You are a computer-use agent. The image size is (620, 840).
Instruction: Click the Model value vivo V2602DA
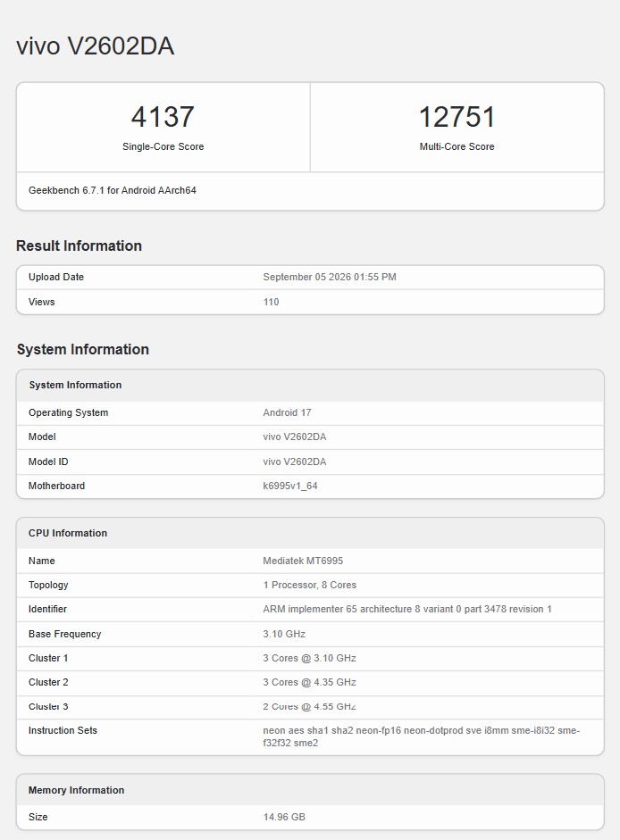[295, 437]
